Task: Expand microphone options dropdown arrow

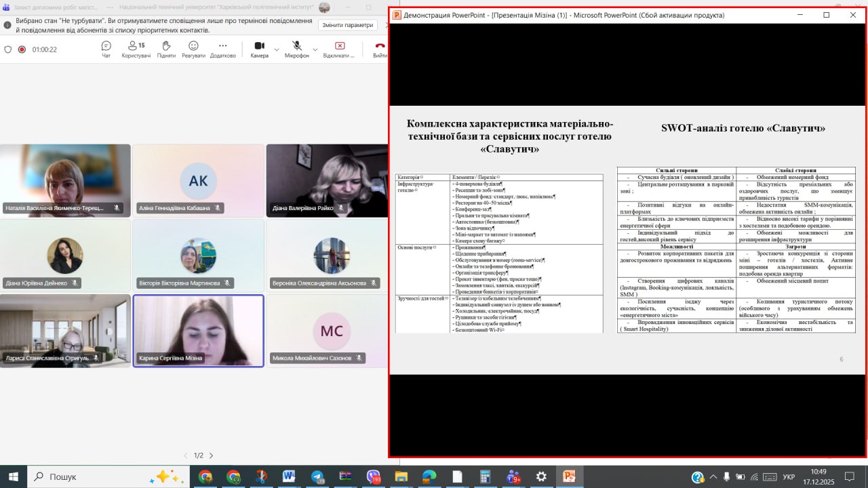Action: pos(315,49)
